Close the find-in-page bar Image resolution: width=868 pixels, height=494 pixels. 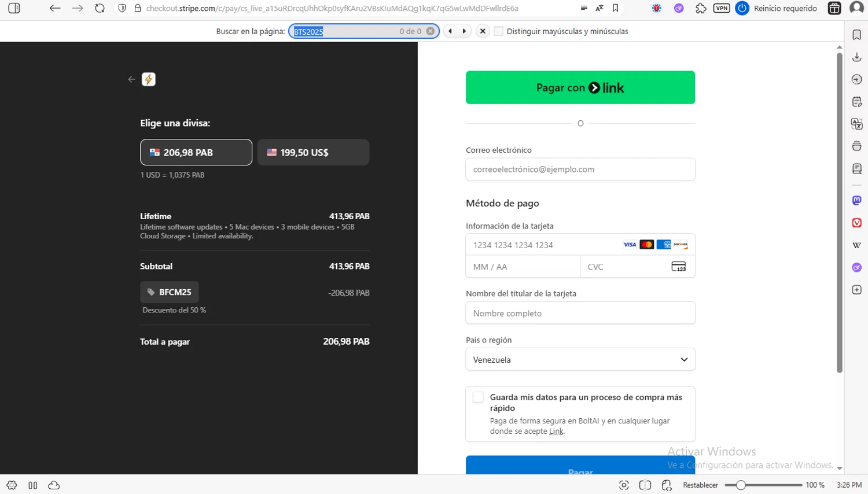[x=483, y=31]
